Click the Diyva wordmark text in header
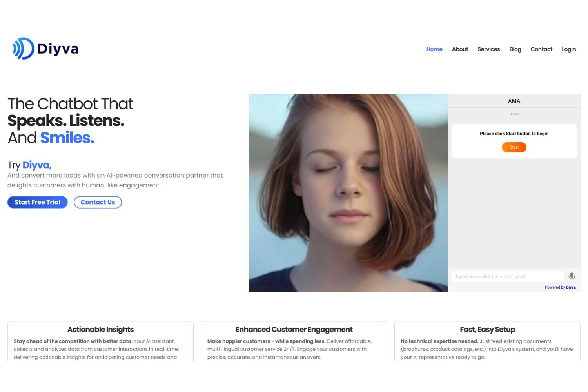The height and width of the screenshot is (392, 588). 58,49
